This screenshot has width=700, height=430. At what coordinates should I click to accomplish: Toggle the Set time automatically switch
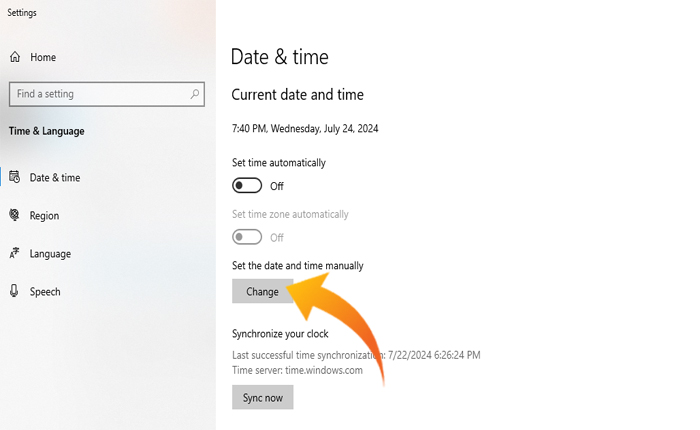coord(247,186)
